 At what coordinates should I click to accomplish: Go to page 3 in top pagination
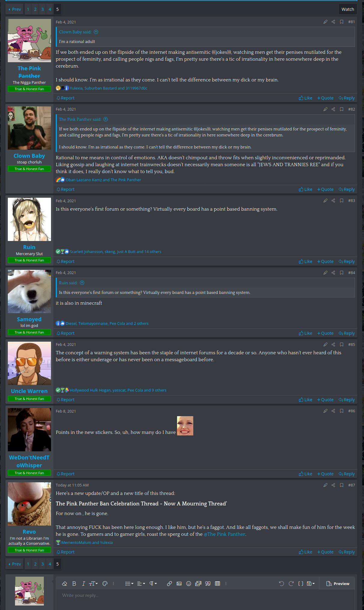pyautogui.click(x=43, y=9)
